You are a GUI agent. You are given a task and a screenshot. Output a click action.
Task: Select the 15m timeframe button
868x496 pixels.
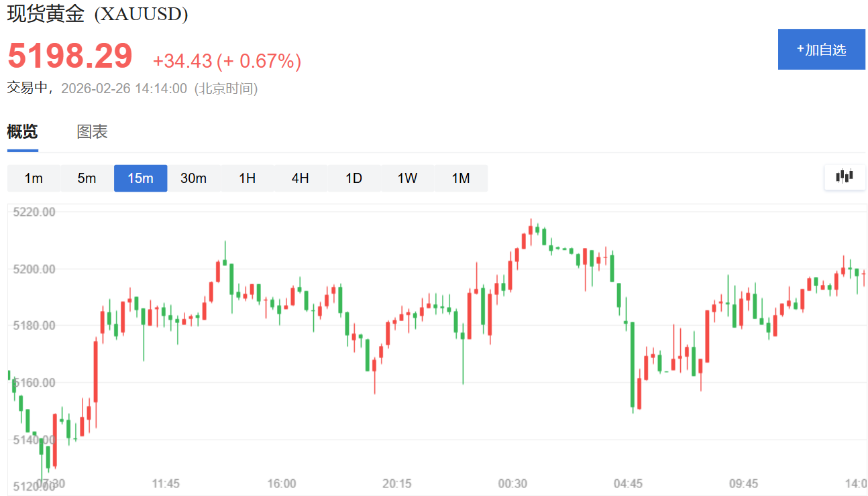tap(140, 178)
